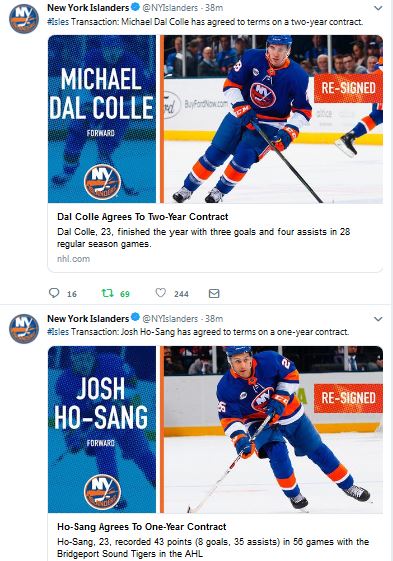Like the Dal Colle tweet with heart icon
Image resolution: width=393 pixels, height=561 pixels.
coord(161,293)
